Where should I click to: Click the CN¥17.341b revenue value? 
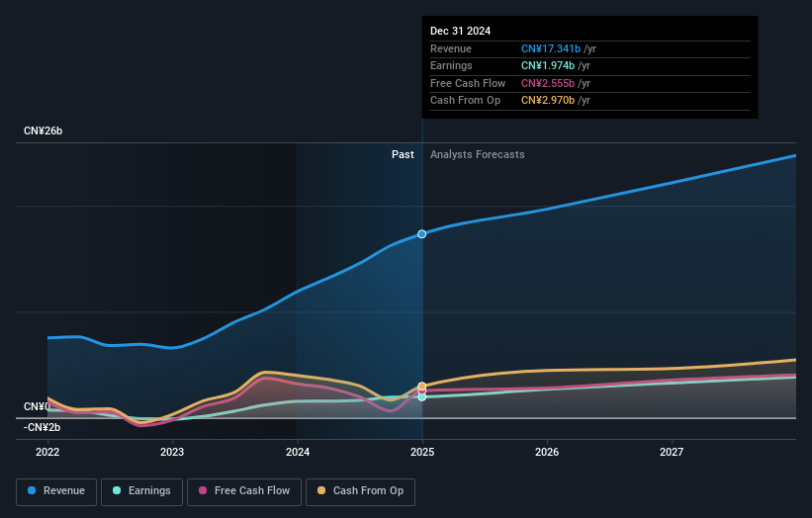[551, 48]
